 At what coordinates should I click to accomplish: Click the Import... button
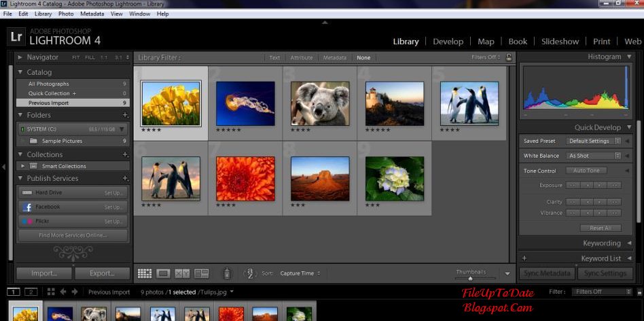[44, 273]
